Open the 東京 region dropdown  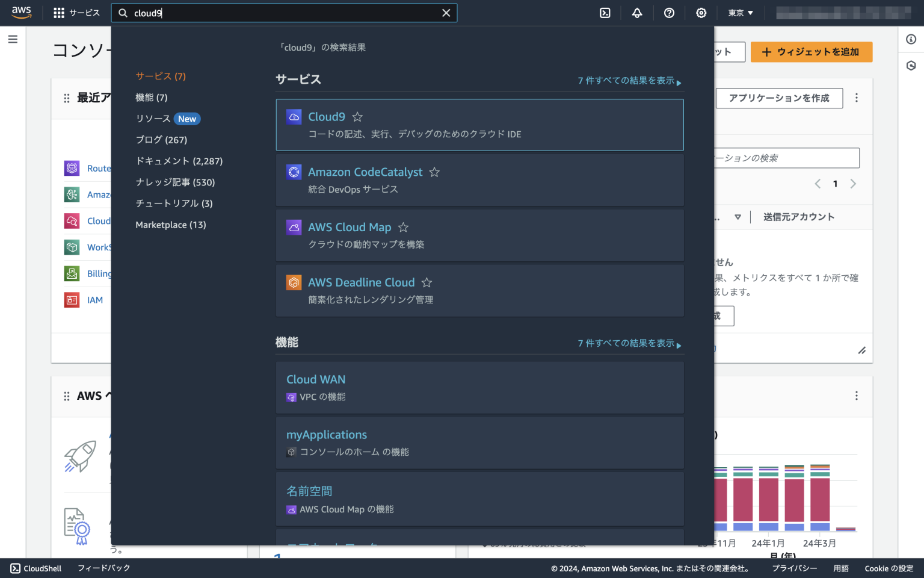coord(739,13)
